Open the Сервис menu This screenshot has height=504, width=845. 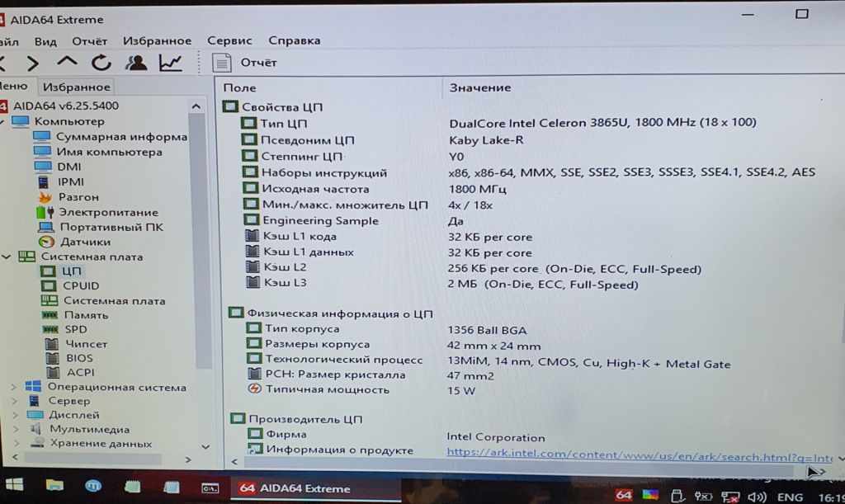[x=229, y=40]
